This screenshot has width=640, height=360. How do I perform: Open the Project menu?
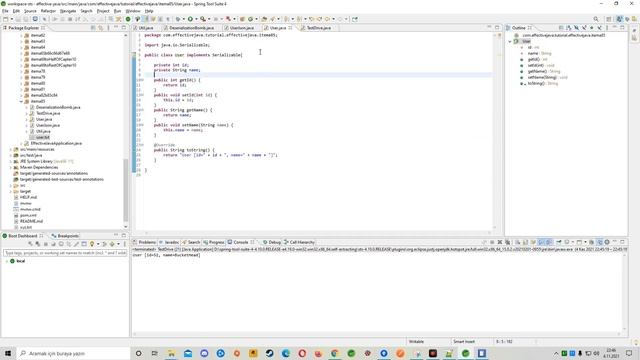point(103,11)
